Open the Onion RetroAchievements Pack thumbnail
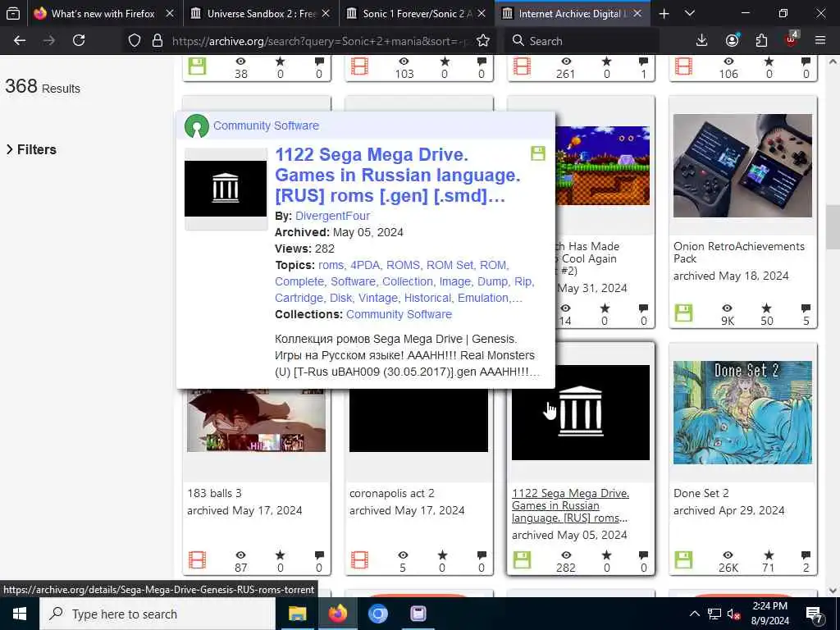 (742, 166)
